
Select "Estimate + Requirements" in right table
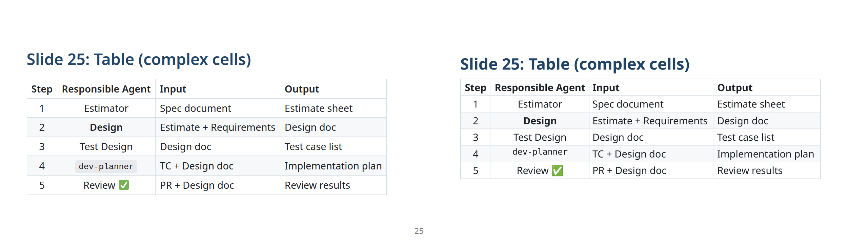(650, 121)
